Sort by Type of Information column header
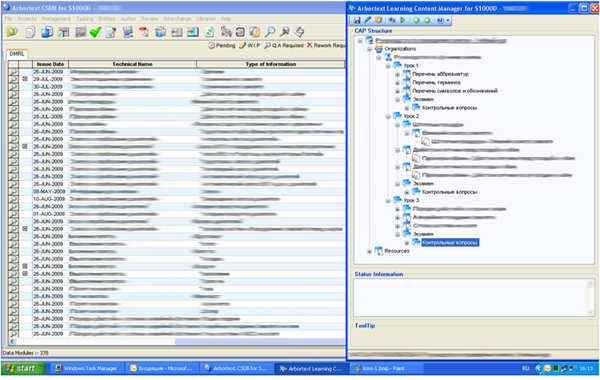600x380 pixels. (271, 64)
